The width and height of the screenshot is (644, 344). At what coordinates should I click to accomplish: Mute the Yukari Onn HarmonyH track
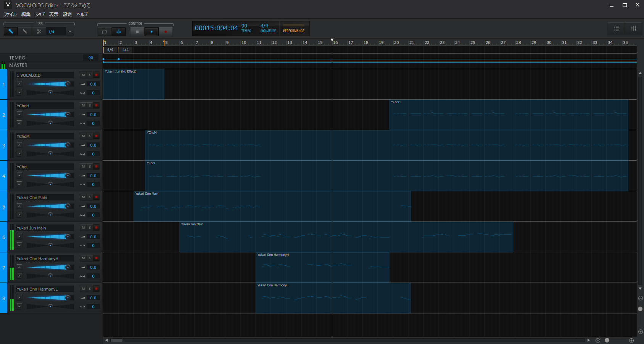click(x=83, y=258)
